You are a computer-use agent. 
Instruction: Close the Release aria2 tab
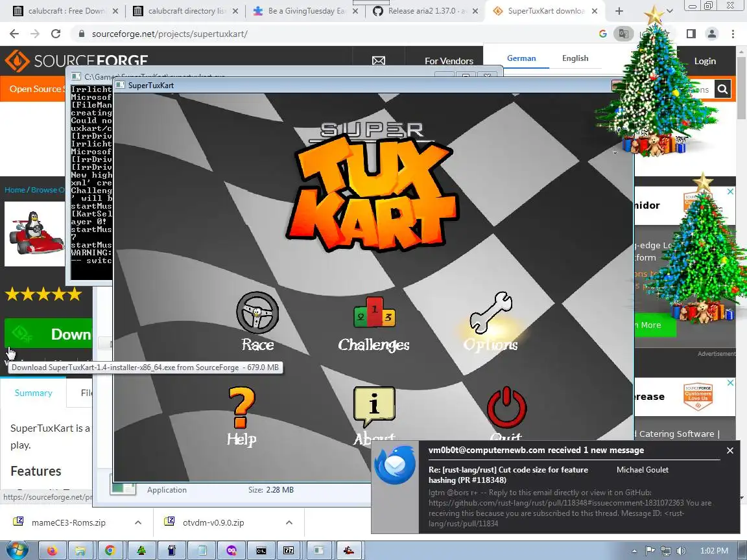click(x=475, y=11)
